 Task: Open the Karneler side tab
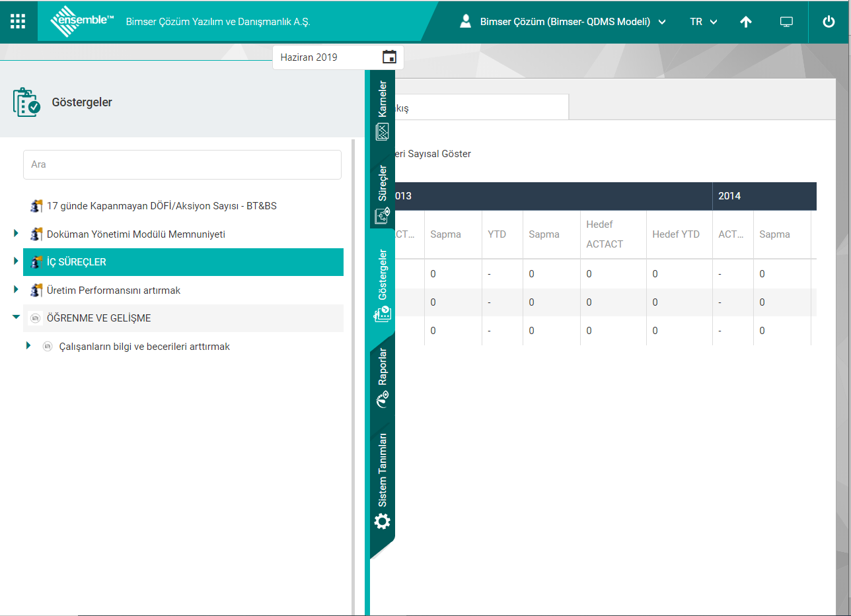383,110
